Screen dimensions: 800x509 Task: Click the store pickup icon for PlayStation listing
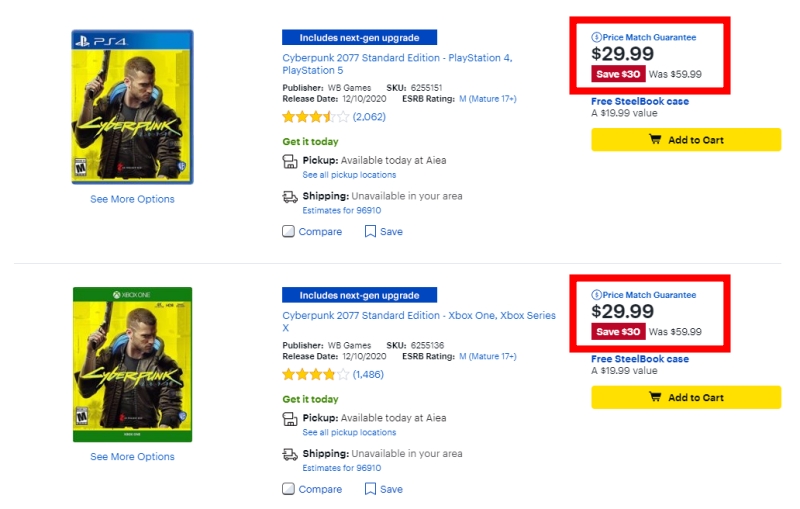click(x=289, y=161)
